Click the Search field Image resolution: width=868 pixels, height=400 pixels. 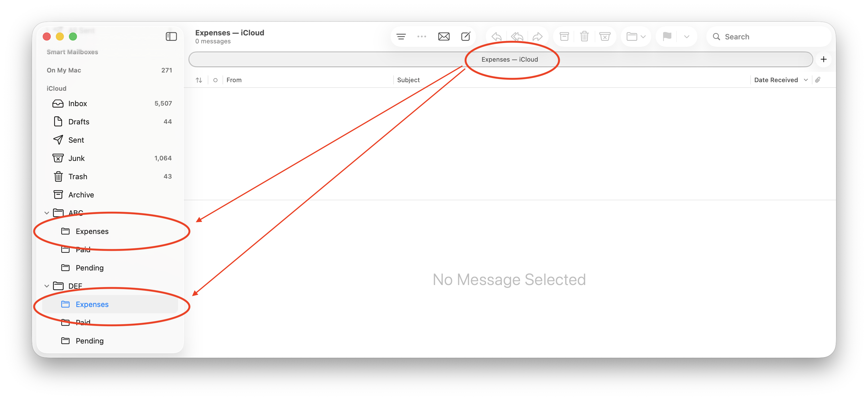(769, 37)
